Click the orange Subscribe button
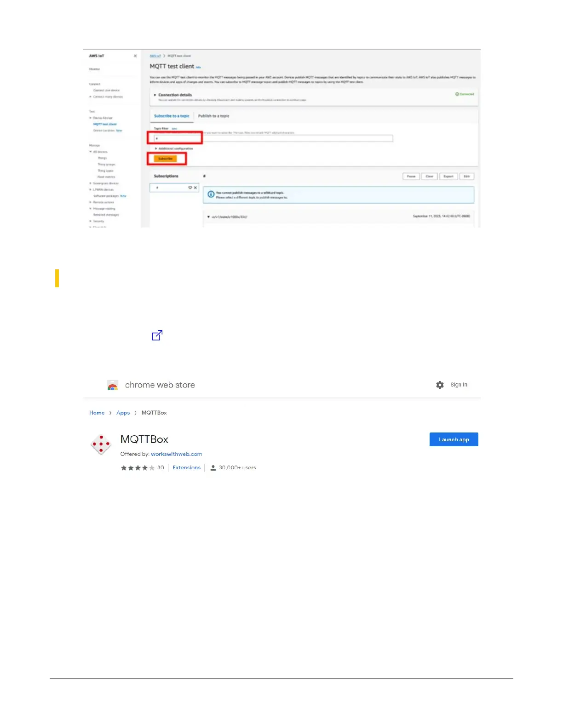The image size is (563, 728). tap(165, 159)
